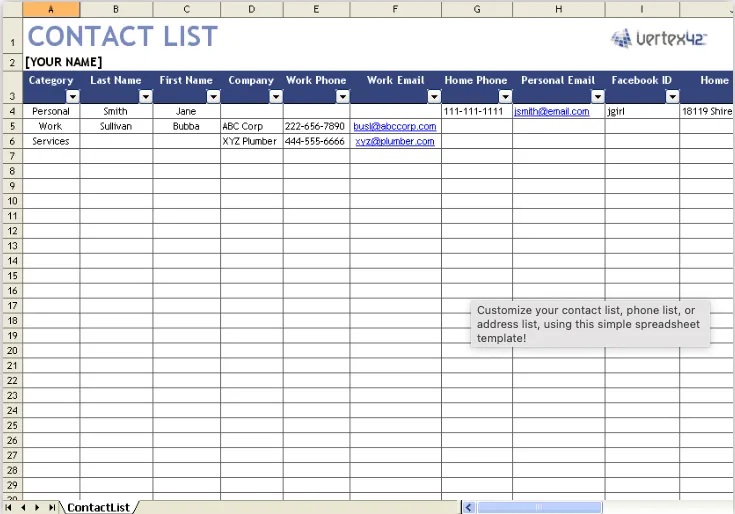Click horizontal scrollbar left arrow
The width and height of the screenshot is (735, 514).
click(468, 507)
